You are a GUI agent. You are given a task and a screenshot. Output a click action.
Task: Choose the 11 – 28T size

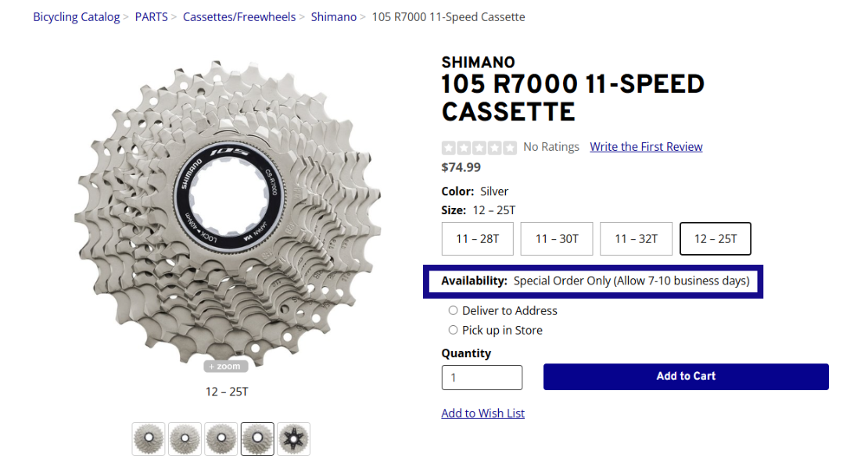point(477,238)
